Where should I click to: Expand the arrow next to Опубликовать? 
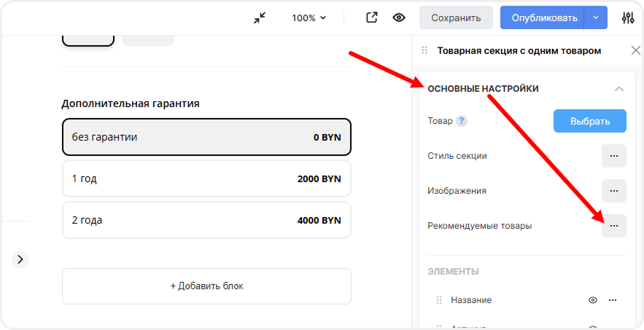[x=596, y=18]
